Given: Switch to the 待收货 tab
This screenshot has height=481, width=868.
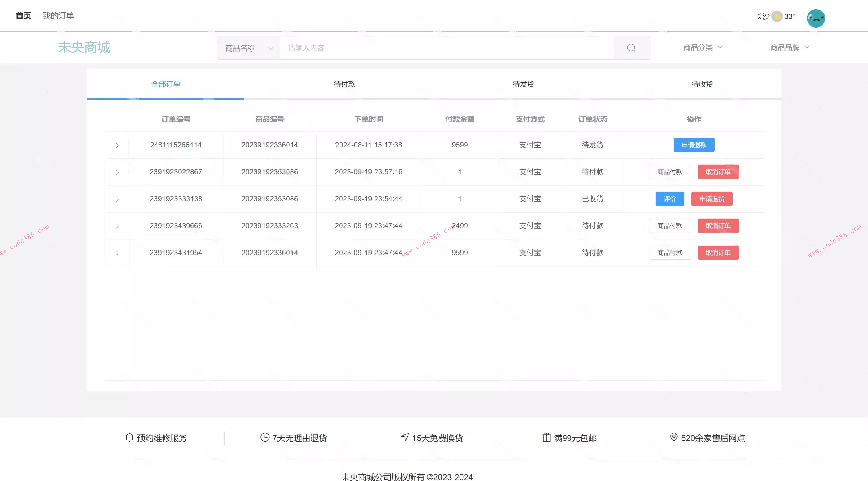Looking at the screenshot, I should [x=702, y=84].
